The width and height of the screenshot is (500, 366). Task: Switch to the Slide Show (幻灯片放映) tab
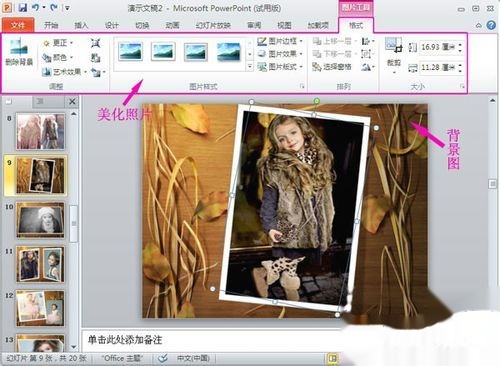tap(213, 25)
